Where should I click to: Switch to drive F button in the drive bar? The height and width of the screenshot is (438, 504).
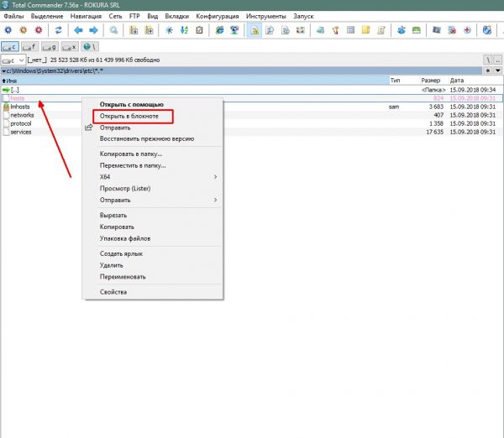click(31, 46)
